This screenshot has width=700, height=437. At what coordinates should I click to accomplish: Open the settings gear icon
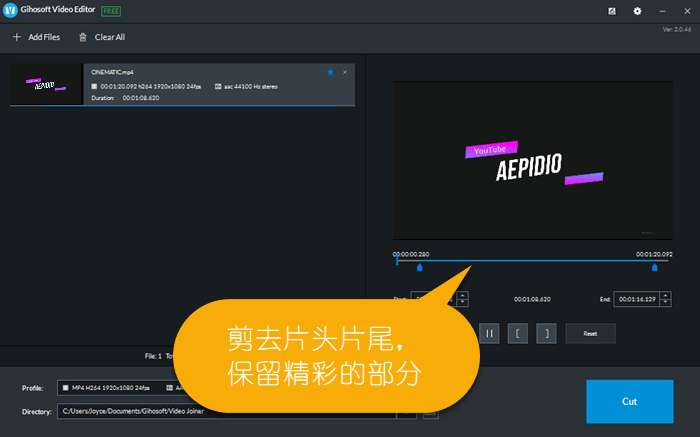click(638, 11)
